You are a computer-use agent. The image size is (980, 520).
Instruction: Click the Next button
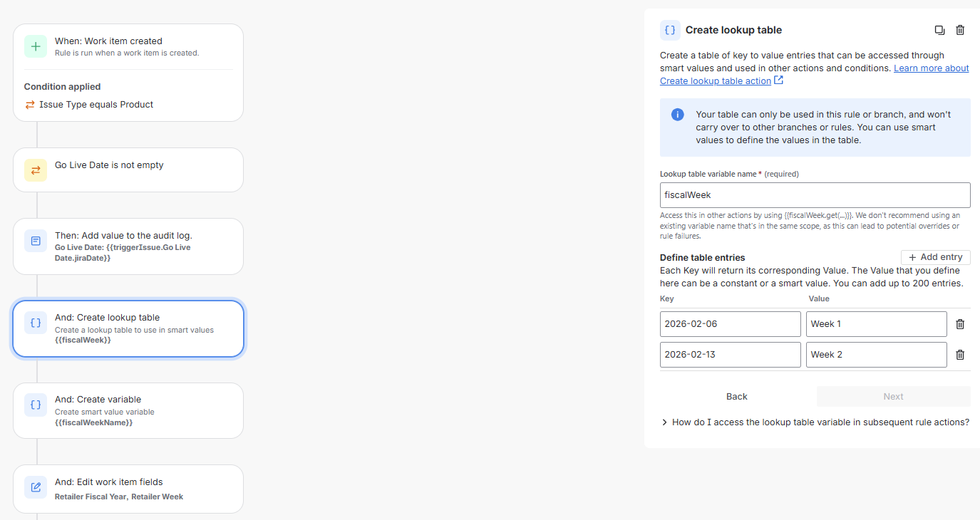893,397
